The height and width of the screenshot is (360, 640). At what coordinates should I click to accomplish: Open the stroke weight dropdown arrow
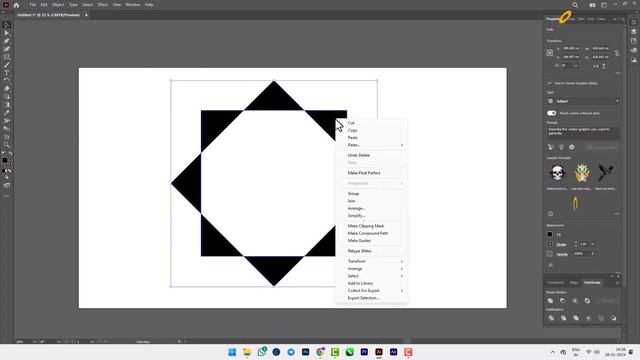tap(593, 244)
